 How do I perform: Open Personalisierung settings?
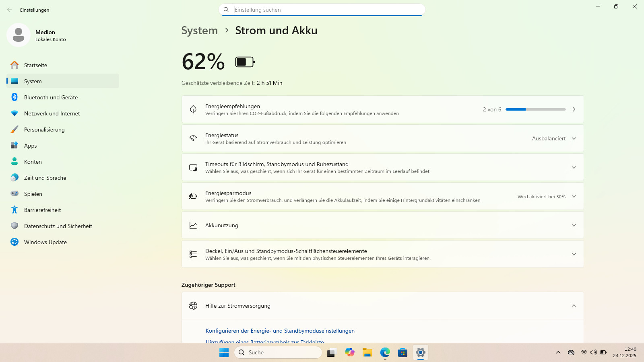point(63,130)
